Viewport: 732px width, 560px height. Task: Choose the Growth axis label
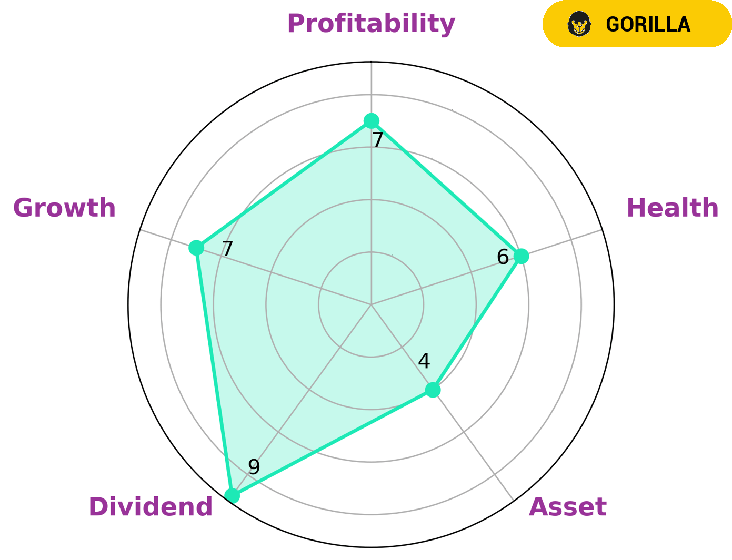click(x=64, y=208)
